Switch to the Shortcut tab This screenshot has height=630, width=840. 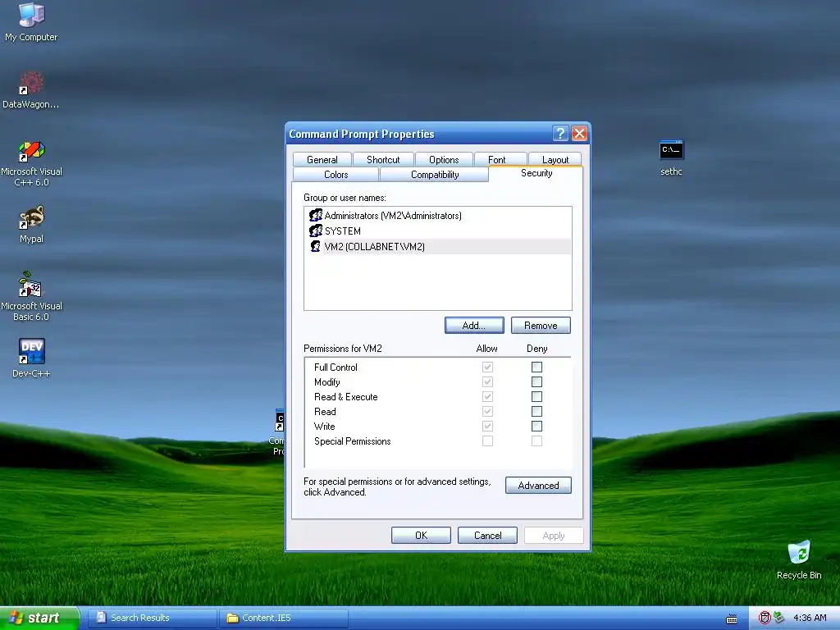coord(383,160)
